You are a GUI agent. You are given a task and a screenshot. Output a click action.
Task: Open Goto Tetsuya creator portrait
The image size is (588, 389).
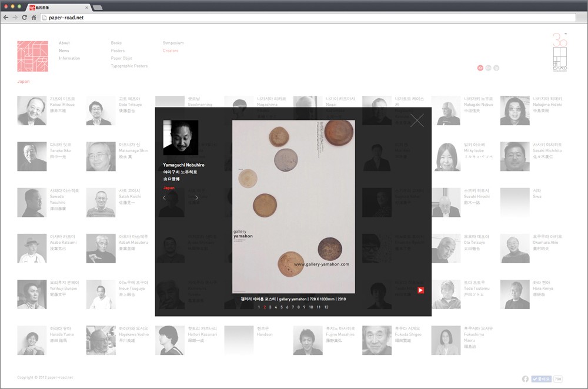[x=101, y=110]
